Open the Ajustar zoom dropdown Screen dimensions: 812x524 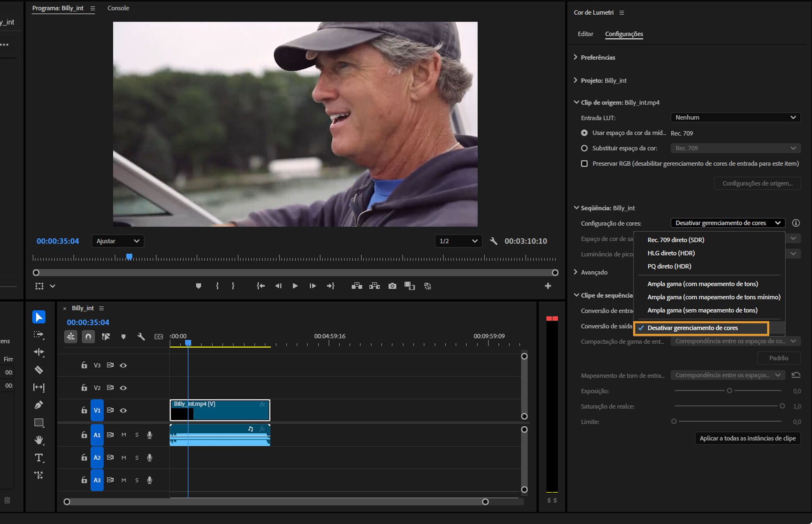(x=118, y=241)
